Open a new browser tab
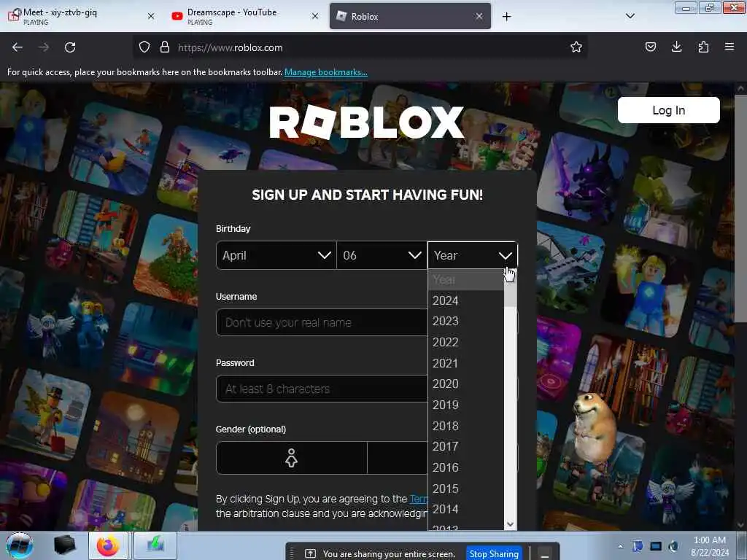The image size is (747, 560). click(506, 17)
